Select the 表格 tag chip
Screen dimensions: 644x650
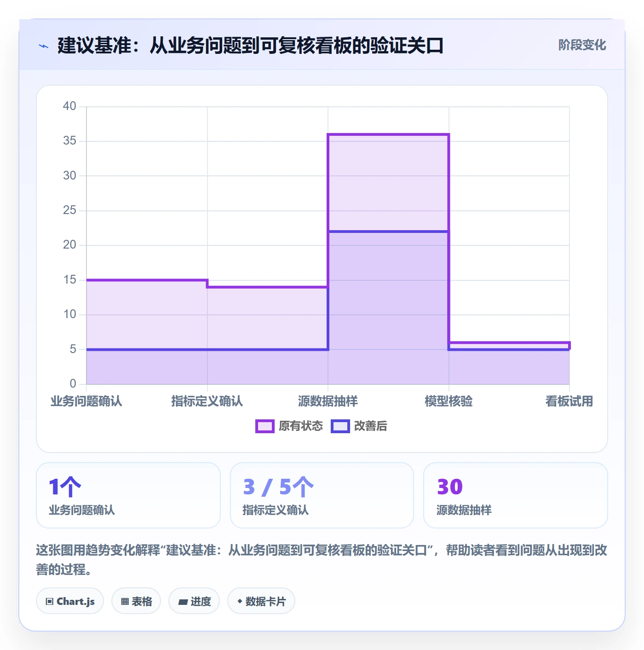[x=136, y=601]
